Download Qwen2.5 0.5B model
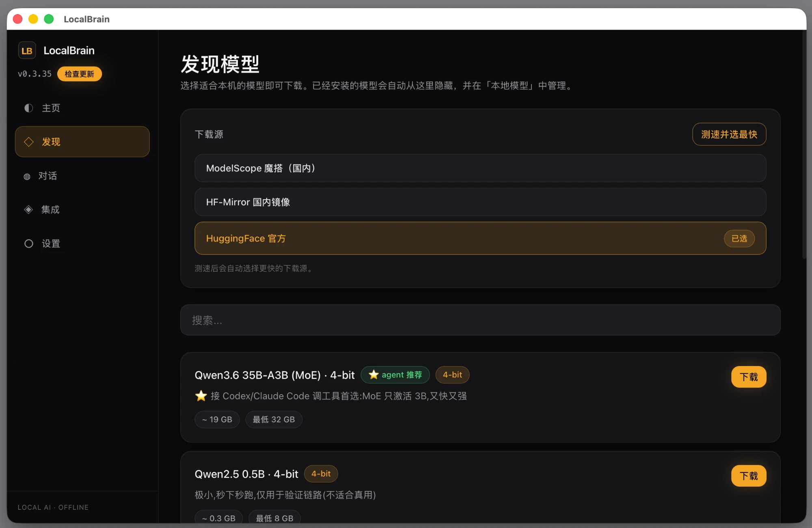Viewport: 812px width, 528px height. click(749, 476)
